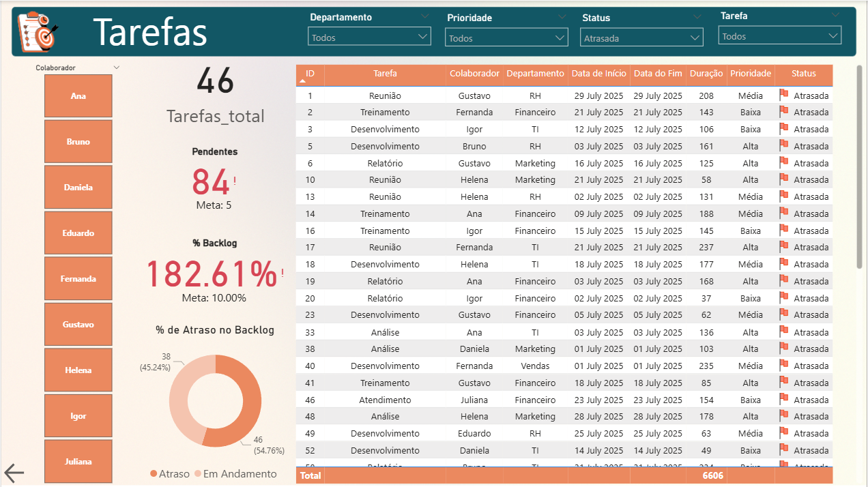Open the Status dropdown showing Atrasada
Viewport: 868px width, 487px height.
pos(641,38)
